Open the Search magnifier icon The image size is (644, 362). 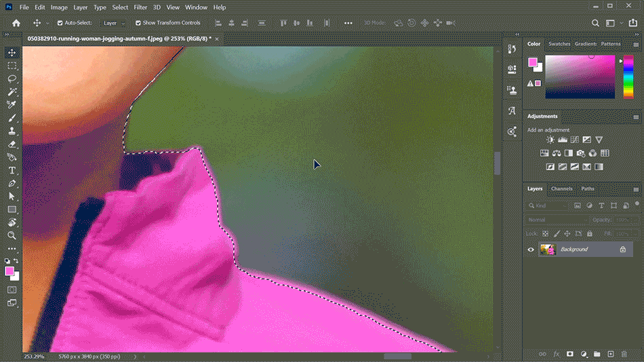(x=595, y=23)
